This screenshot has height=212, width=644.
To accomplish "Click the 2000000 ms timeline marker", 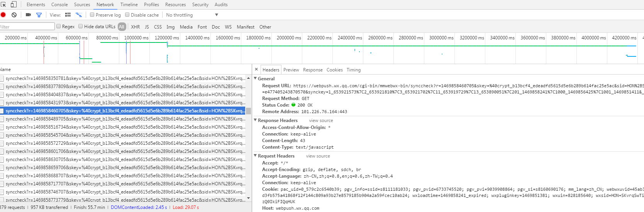I will (x=289, y=37).
